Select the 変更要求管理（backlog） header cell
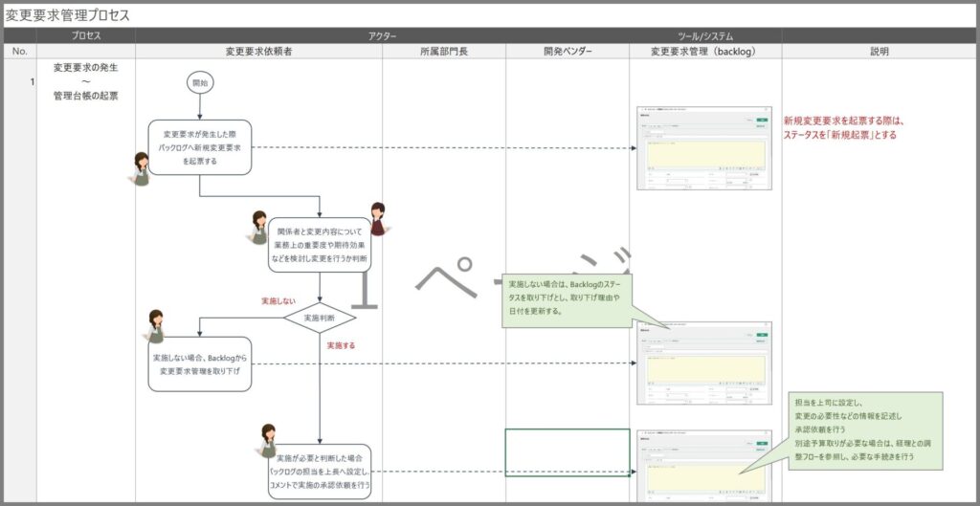This screenshot has height=506, width=980. 704,51
